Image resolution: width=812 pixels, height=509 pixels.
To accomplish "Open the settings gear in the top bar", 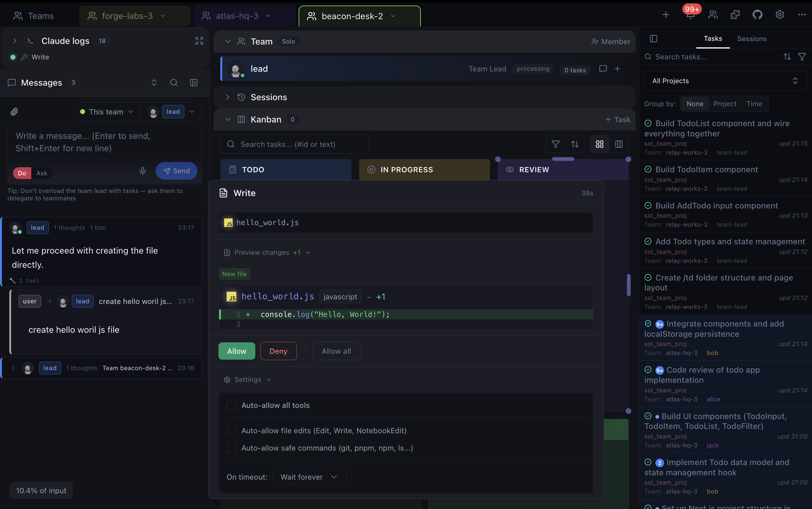I will click(779, 15).
